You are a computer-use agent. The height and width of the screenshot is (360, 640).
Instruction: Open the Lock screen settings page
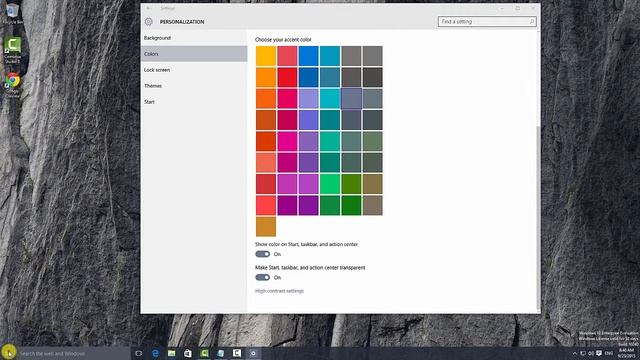click(x=194, y=70)
